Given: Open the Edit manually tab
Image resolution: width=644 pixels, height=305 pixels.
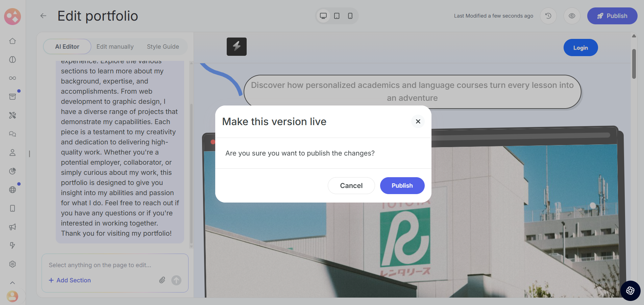Looking at the screenshot, I should coord(115,47).
